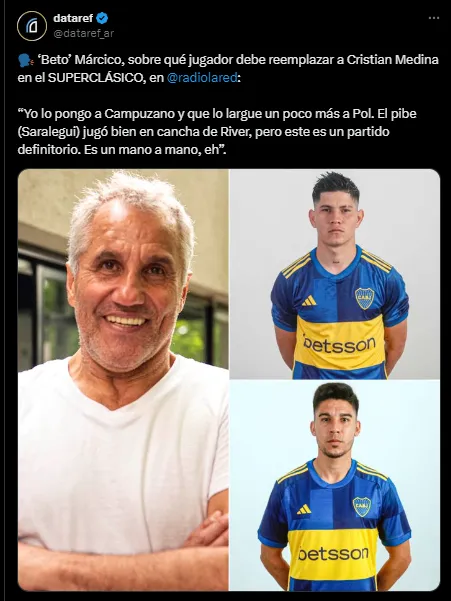Click the (Saralegui) text in the quote
This screenshot has height=601, width=451.
tap(50, 131)
